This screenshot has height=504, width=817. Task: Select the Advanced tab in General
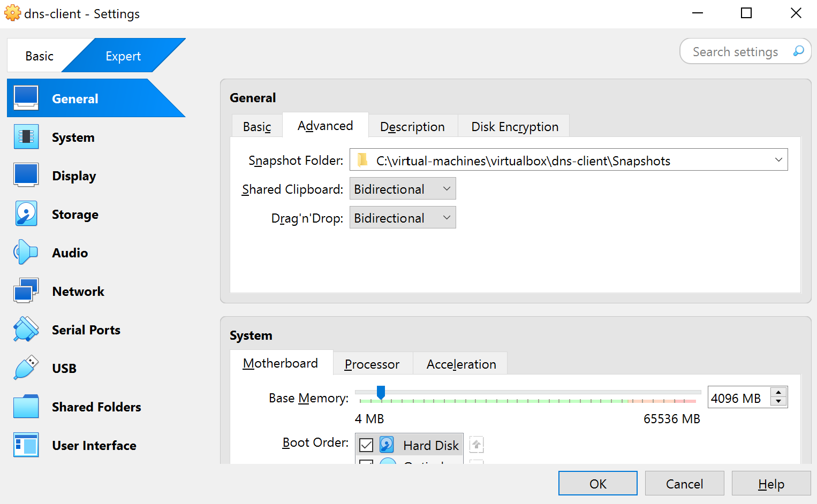coord(326,125)
